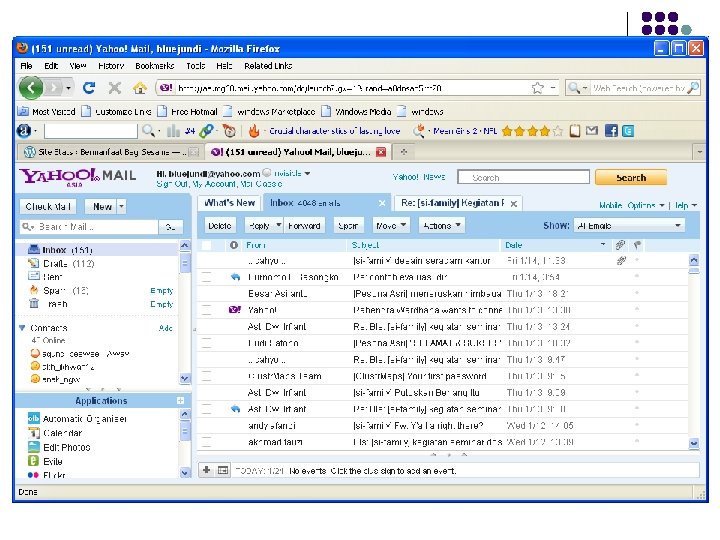720x540 pixels.
Task: Sort by the attachment paperclip column header
Action: [620, 245]
